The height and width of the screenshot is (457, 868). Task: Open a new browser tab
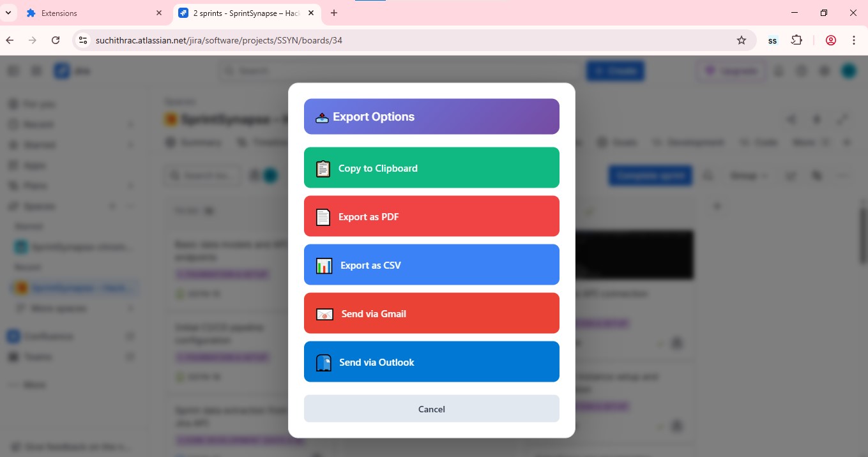pos(334,13)
